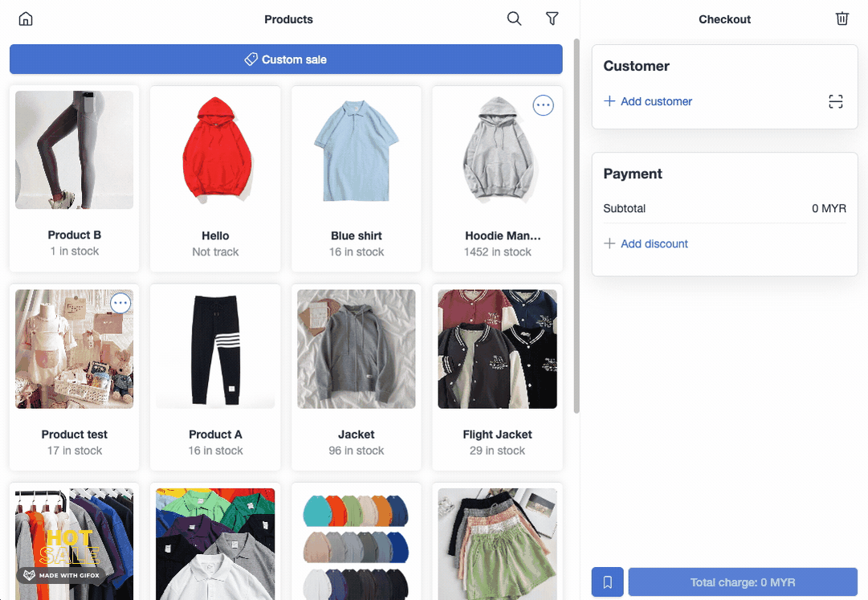Click the 'Payment' section heading
868x600 pixels.
click(x=633, y=173)
